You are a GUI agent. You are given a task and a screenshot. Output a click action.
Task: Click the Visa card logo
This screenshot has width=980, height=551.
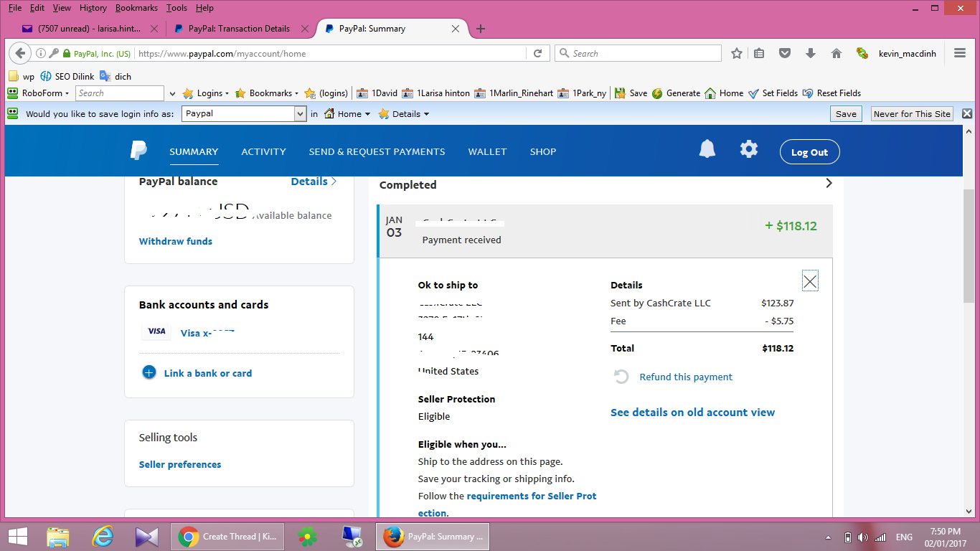tap(156, 331)
